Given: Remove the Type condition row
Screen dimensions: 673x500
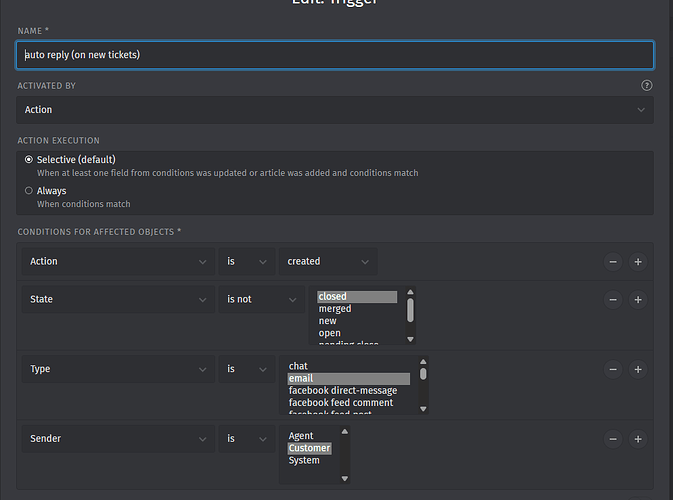Looking at the screenshot, I should 613,369.
